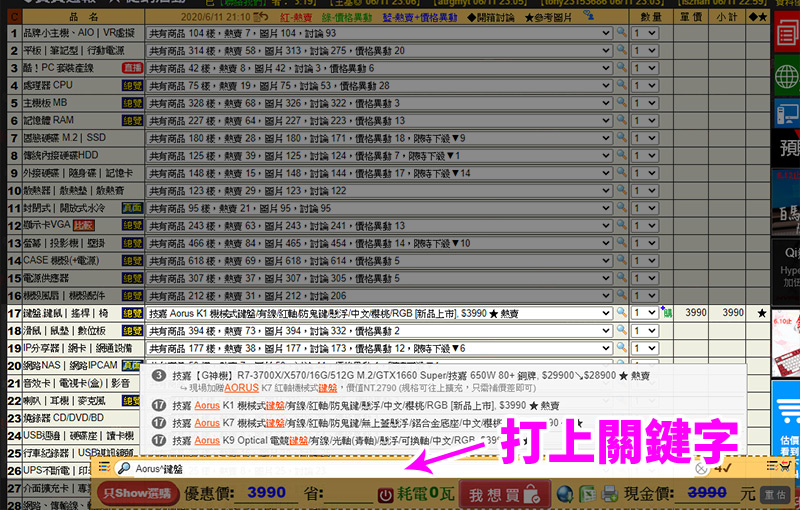Click the 品名 column header
800x510 pixels.
pos(83,17)
